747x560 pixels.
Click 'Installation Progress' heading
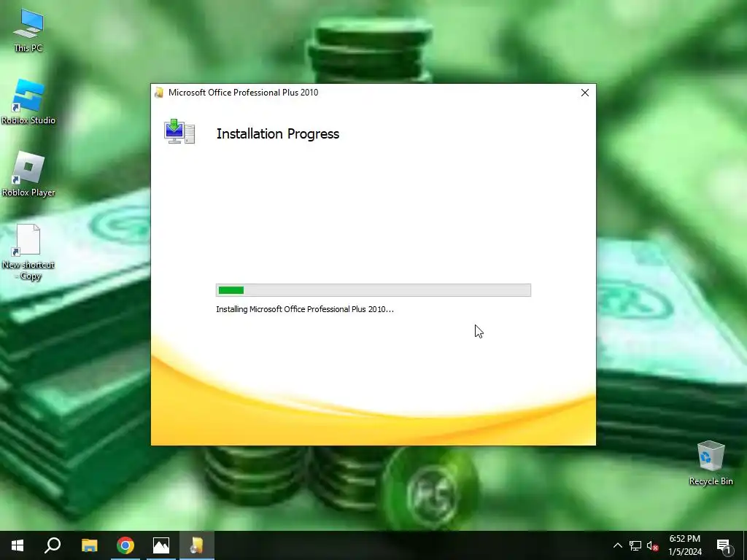point(278,134)
